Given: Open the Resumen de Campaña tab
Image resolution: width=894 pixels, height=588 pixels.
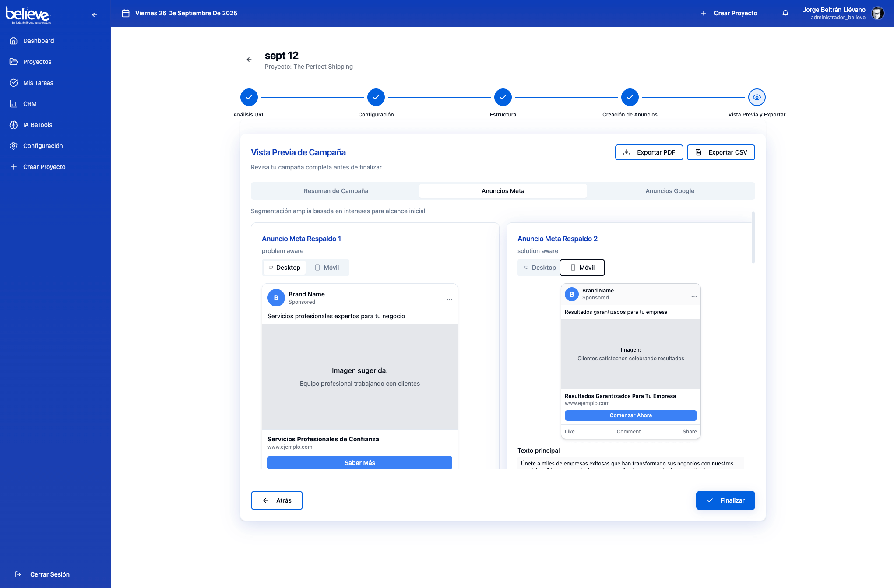Looking at the screenshot, I should coord(336,191).
